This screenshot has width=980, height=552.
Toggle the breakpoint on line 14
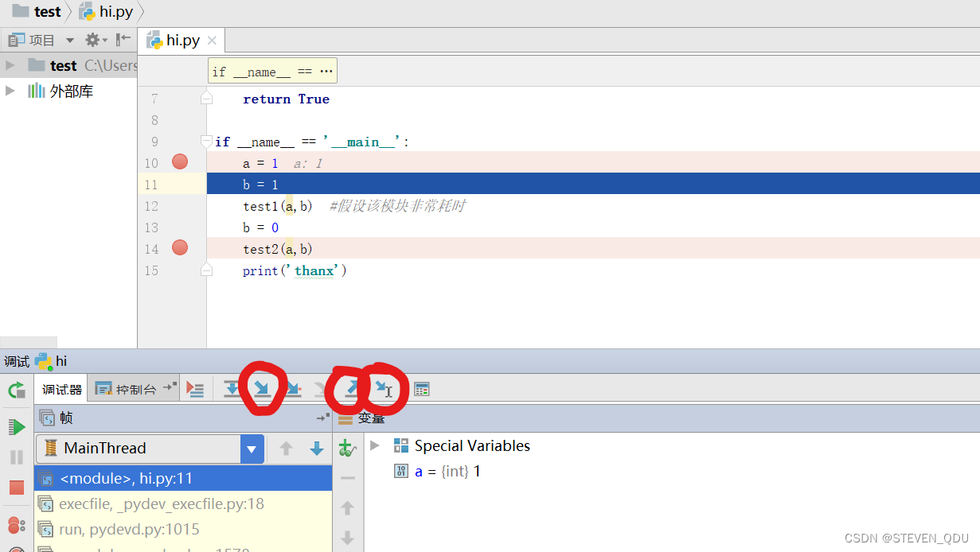point(179,247)
